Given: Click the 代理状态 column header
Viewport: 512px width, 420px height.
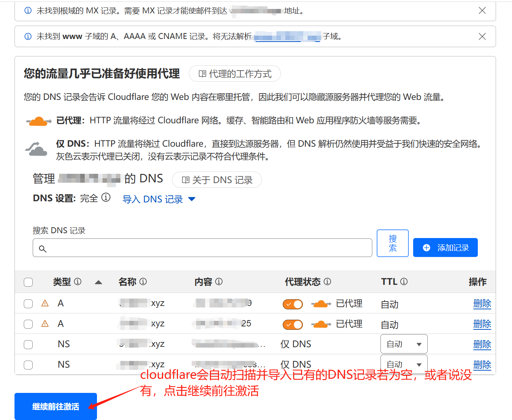Looking at the screenshot, I should click(x=302, y=282).
